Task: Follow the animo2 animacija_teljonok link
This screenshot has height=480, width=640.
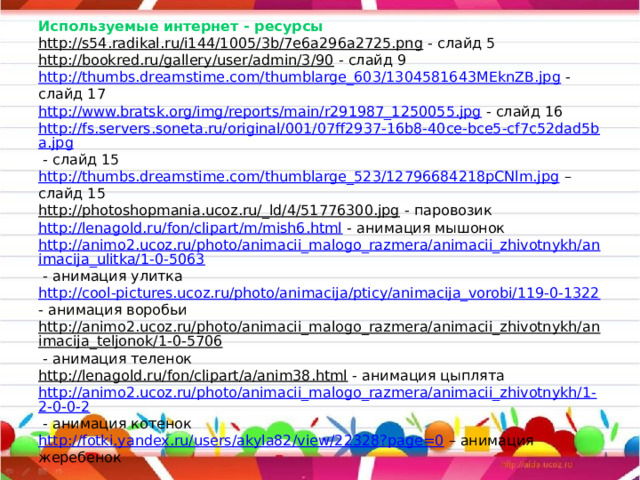Action: click(319, 334)
